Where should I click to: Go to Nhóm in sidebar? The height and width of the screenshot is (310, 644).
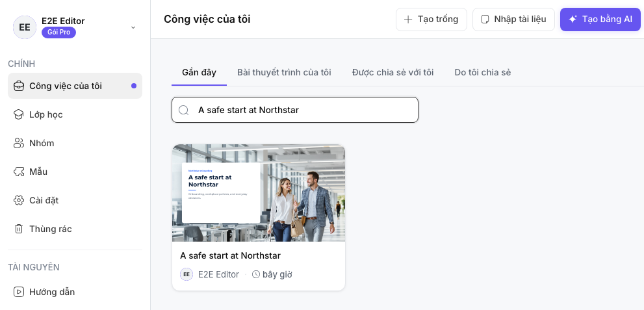tap(75, 143)
